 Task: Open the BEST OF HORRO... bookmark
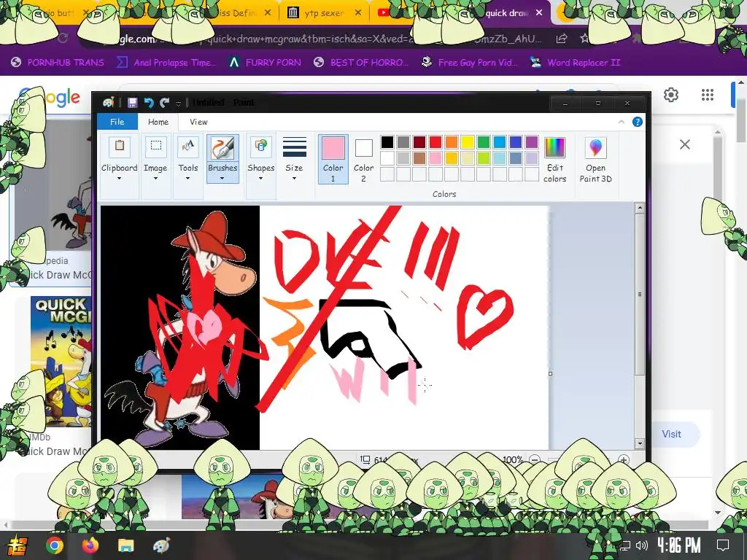[x=361, y=63]
